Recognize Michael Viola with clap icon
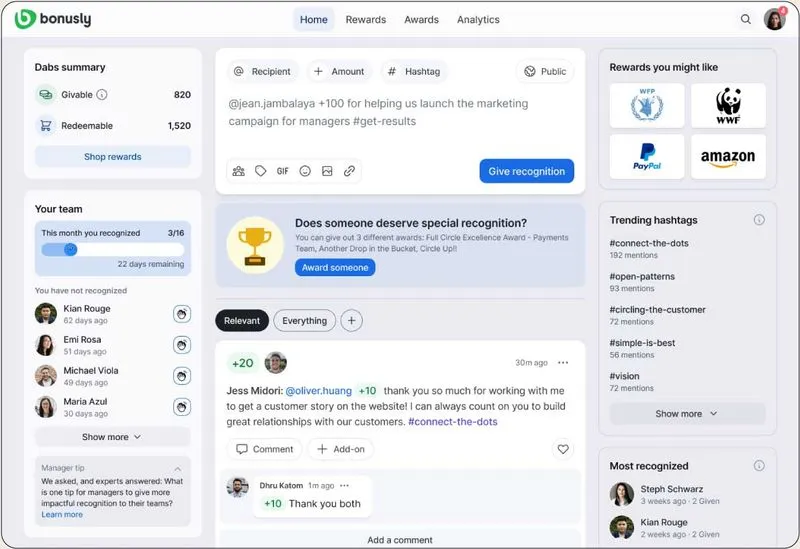Image resolution: width=800 pixels, height=549 pixels. pyautogui.click(x=182, y=376)
